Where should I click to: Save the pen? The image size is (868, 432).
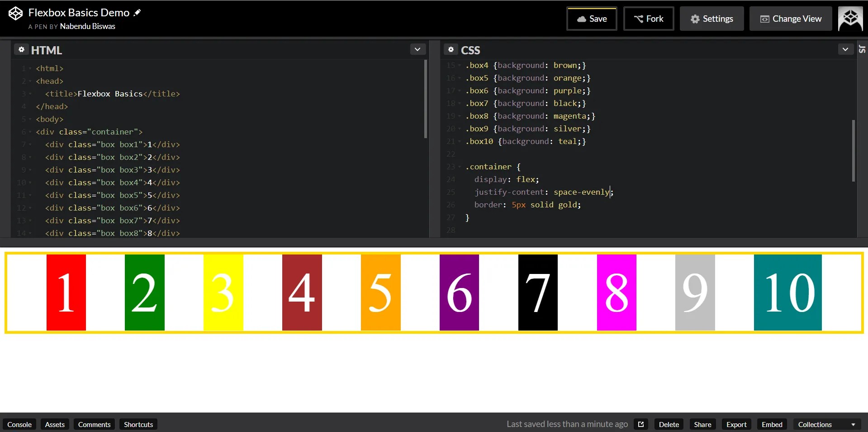tap(591, 19)
